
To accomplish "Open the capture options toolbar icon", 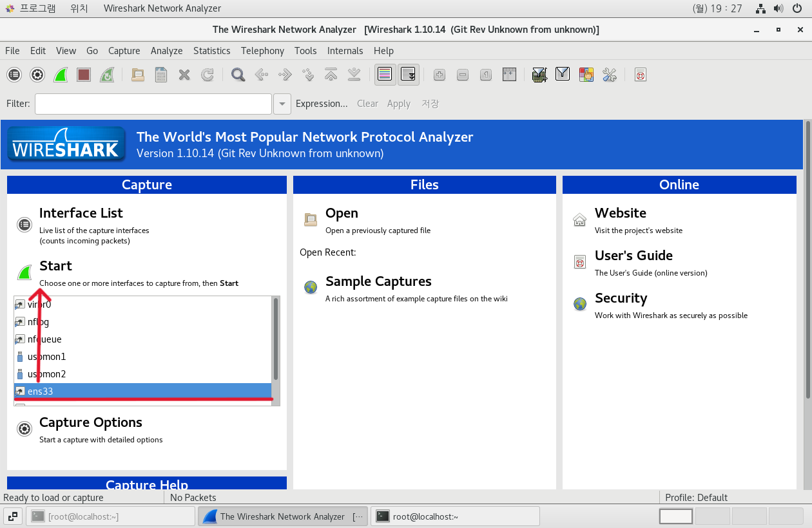I will (x=37, y=75).
